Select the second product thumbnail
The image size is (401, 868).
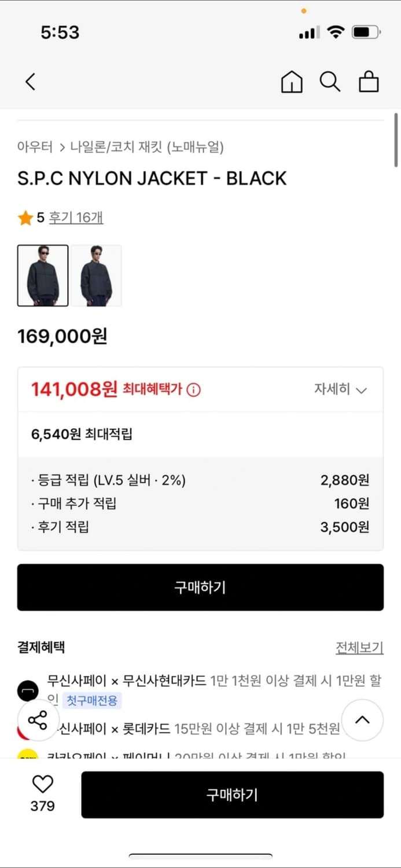tap(97, 275)
